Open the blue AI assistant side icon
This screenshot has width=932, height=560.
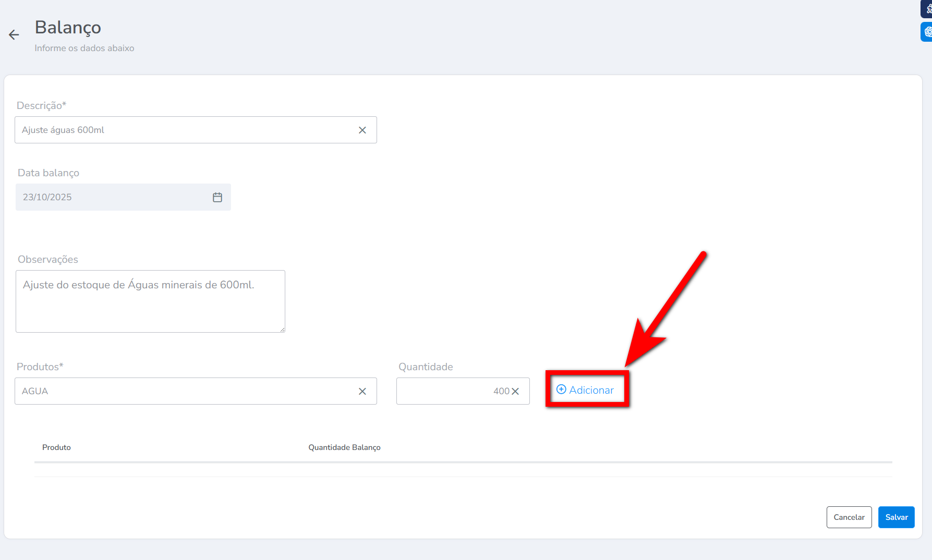(x=927, y=32)
